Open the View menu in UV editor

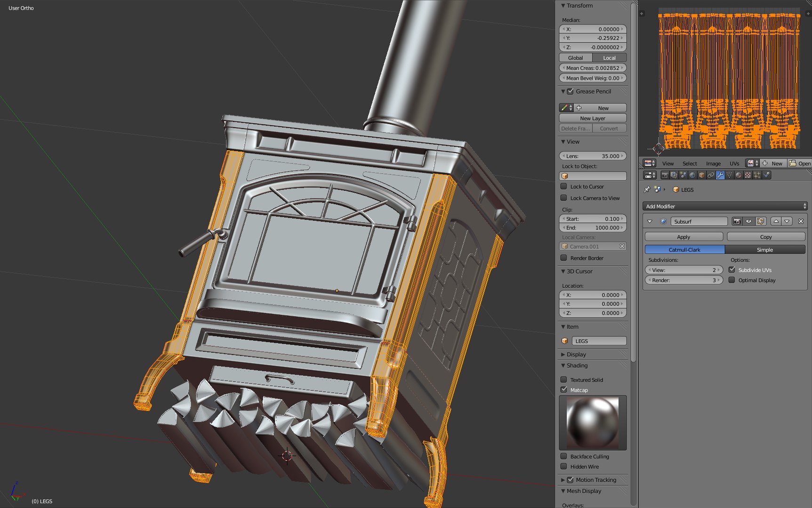pos(668,164)
